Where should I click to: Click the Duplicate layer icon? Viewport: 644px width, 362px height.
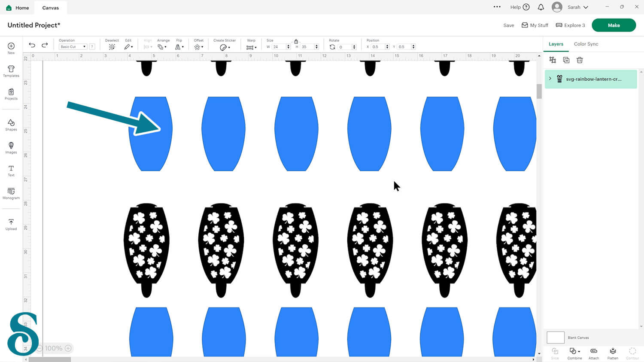(566, 60)
